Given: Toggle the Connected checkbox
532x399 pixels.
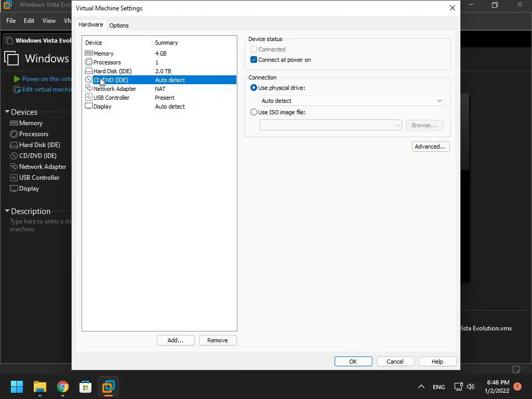Looking at the screenshot, I should pyautogui.click(x=254, y=49).
